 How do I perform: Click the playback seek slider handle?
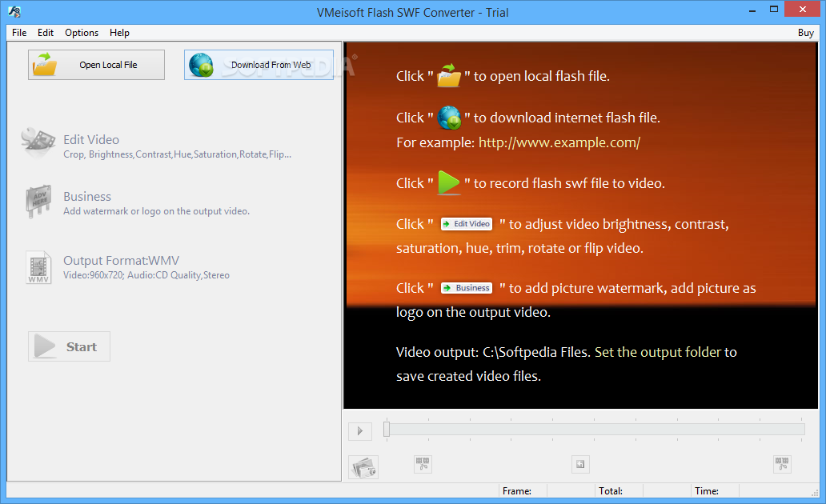(x=387, y=430)
